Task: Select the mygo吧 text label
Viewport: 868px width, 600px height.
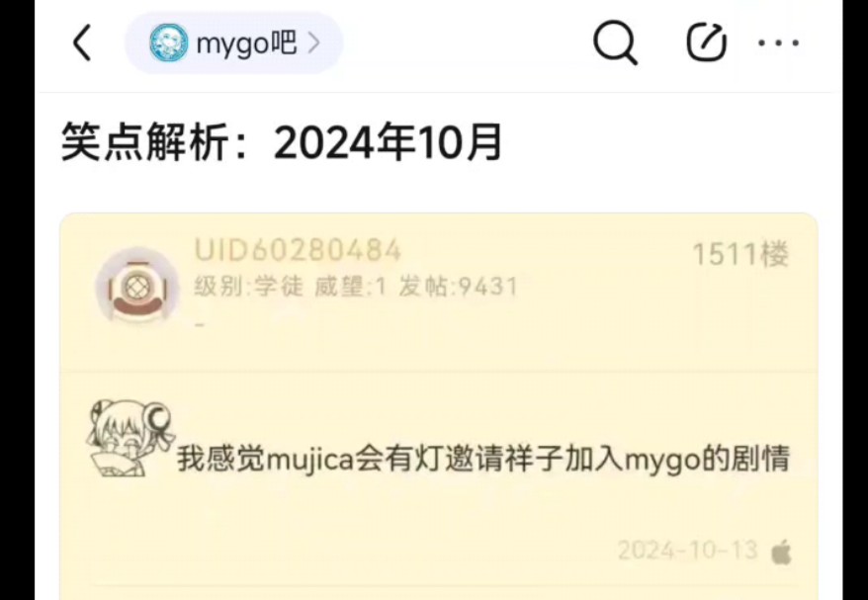Action: point(246,43)
